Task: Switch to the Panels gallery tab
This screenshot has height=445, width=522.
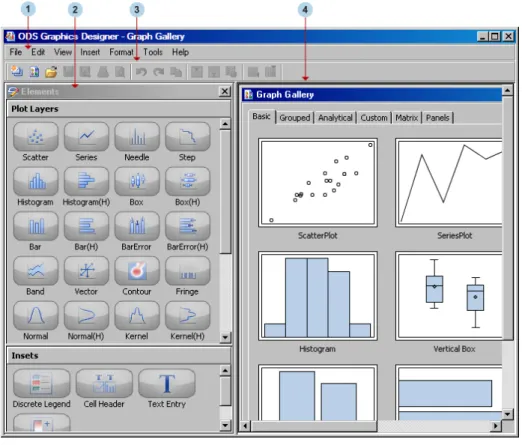Action: pyautogui.click(x=438, y=118)
